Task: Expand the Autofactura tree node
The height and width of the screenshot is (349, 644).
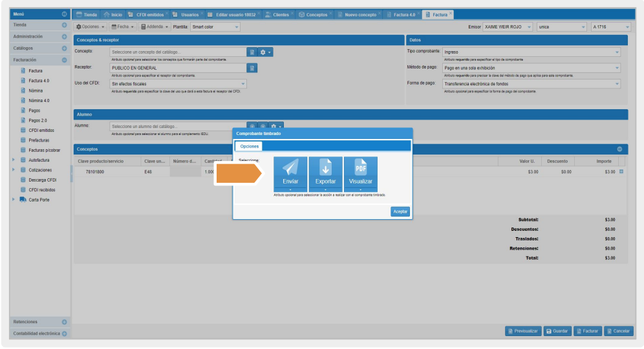Action: pyautogui.click(x=14, y=160)
